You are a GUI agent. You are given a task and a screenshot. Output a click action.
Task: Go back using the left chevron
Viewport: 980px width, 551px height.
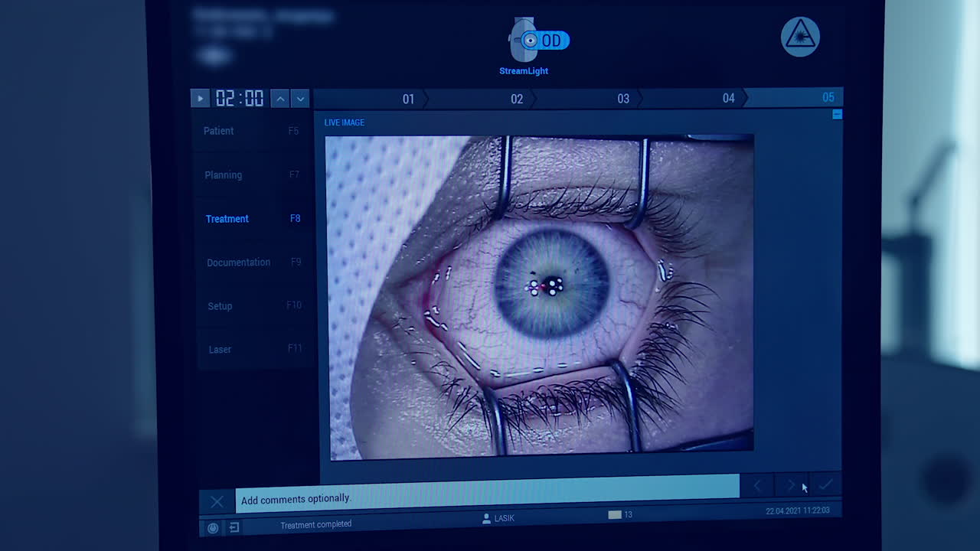tap(756, 484)
